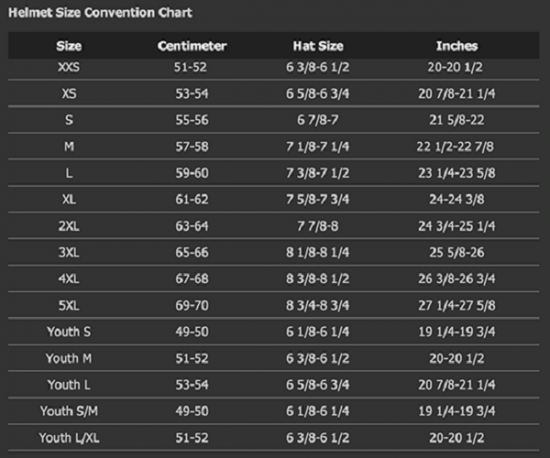Click the Youth S/M size label
Image resolution: width=550 pixels, height=458 pixels.
tap(69, 411)
